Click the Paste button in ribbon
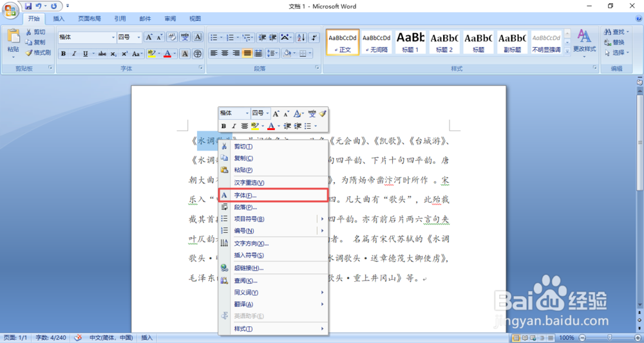This screenshot has height=343, width=644. tap(13, 44)
